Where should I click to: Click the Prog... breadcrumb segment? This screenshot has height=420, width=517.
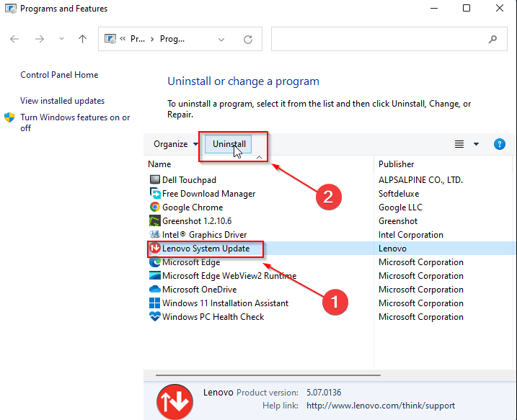(x=172, y=39)
